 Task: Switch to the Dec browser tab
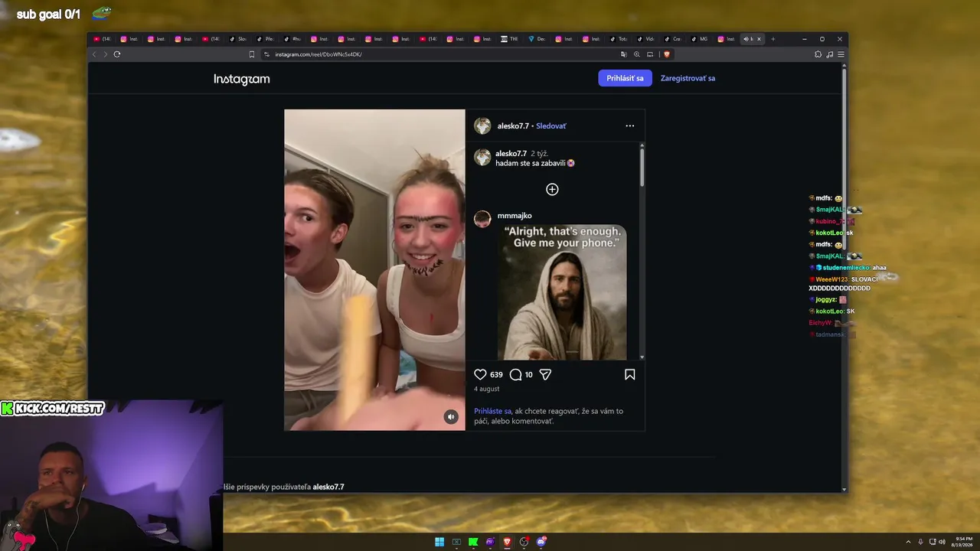537,39
